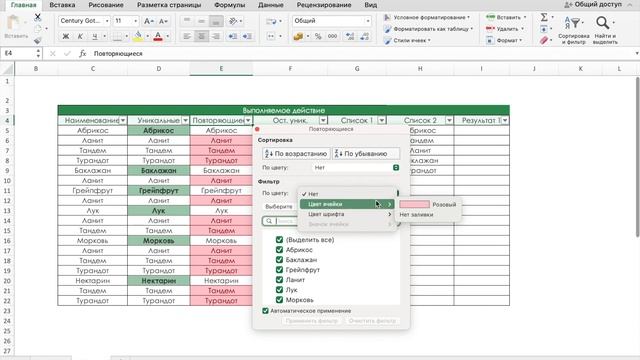Switch to the Рисование tab
This screenshot has height=360, width=640.
pos(106,5)
